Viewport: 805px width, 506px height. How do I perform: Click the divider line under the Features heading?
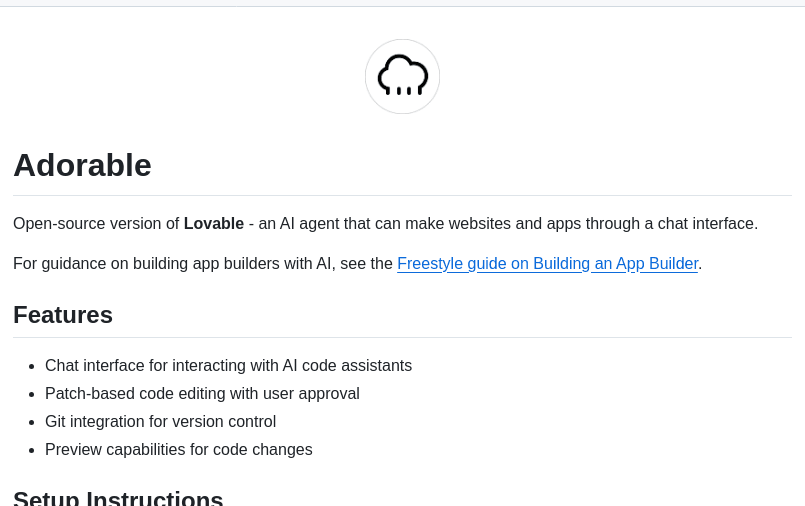click(x=402, y=337)
